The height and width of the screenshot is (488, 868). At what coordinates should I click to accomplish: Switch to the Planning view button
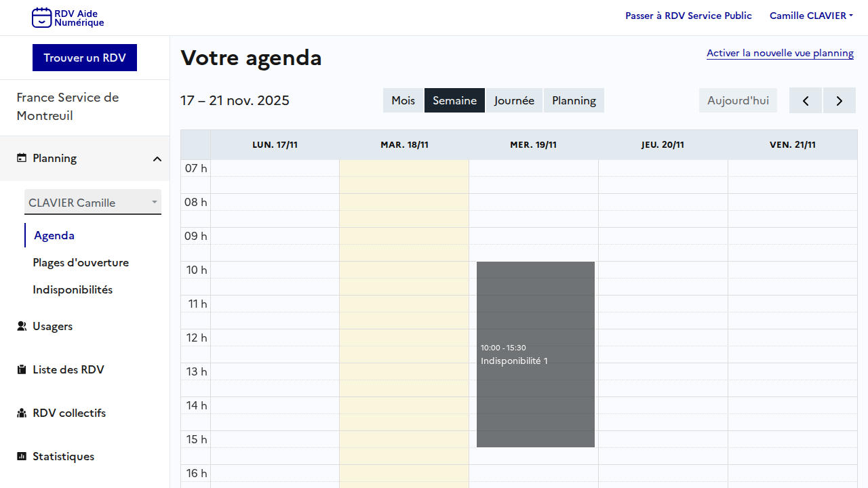pyautogui.click(x=574, y=100)
